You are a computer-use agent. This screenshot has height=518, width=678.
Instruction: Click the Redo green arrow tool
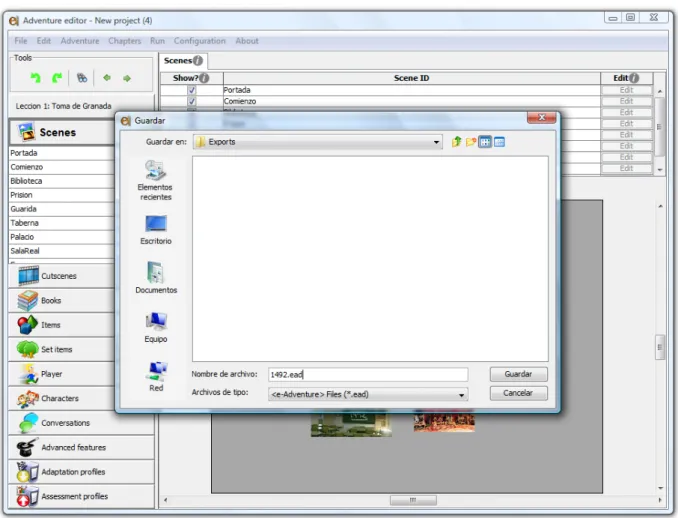click(57, 78)
